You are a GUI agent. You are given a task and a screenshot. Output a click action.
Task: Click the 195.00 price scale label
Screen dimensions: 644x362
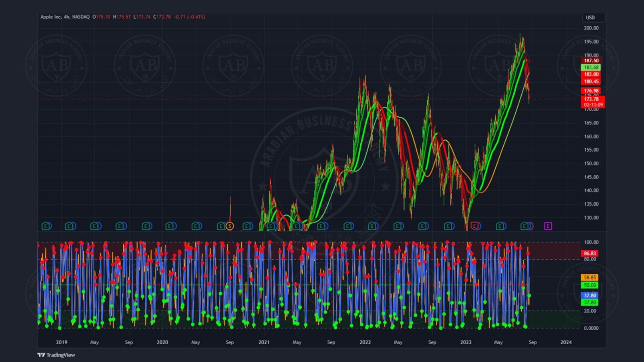[591, 42]
